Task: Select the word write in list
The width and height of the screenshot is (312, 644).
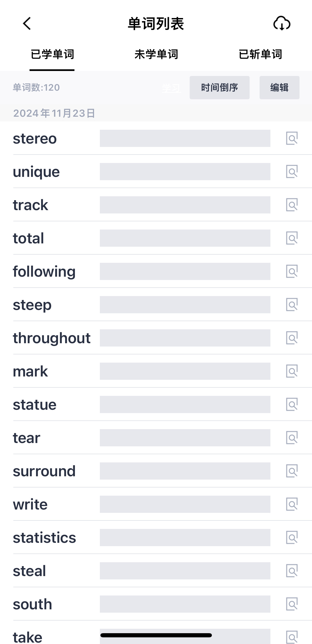Action: tap(30, 505)
